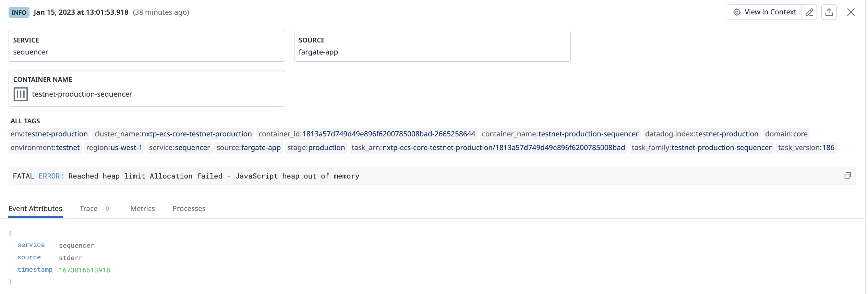Open the Metrics tab

coord(142,208)
